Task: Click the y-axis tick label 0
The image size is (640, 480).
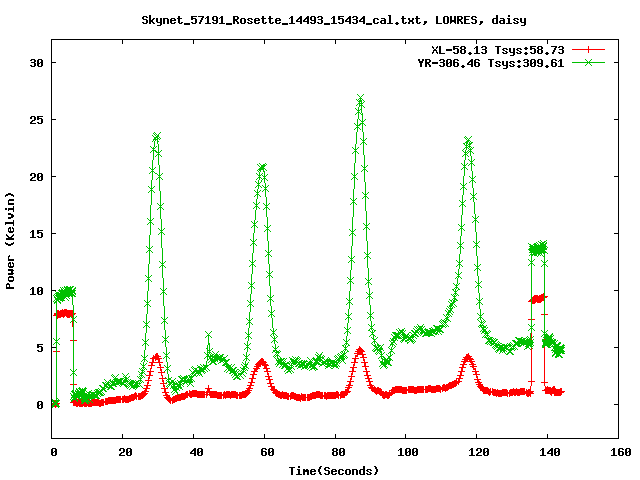Action: pos(40,405)
